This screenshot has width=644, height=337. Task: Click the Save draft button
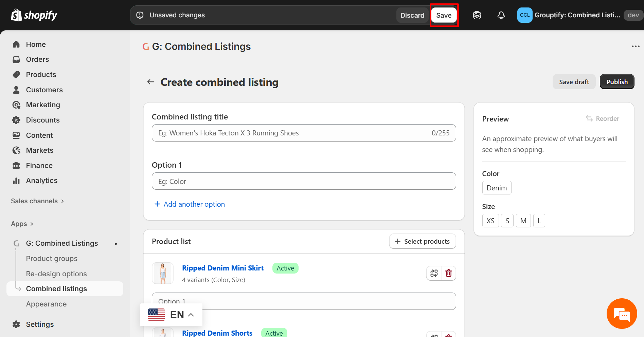click(574, 82)
